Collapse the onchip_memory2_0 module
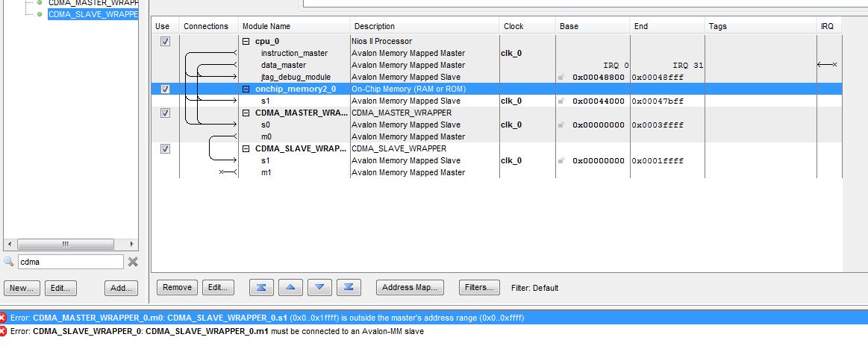The image size is (868, 346). pyautogui.click(x=246, y=89)
